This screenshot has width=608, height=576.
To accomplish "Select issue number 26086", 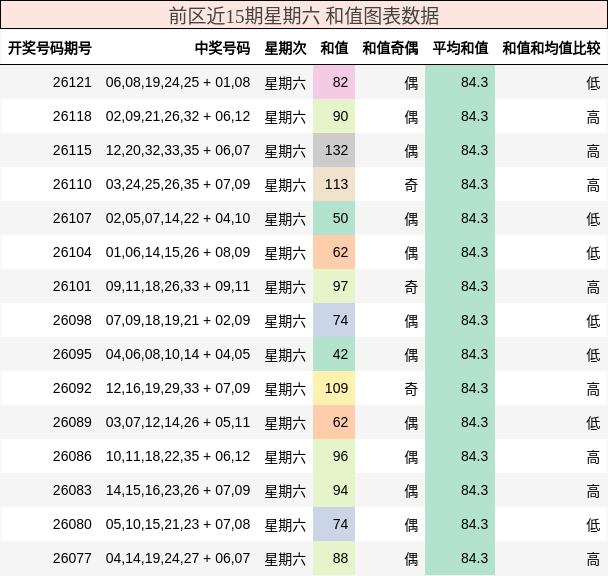I will 72,457.
